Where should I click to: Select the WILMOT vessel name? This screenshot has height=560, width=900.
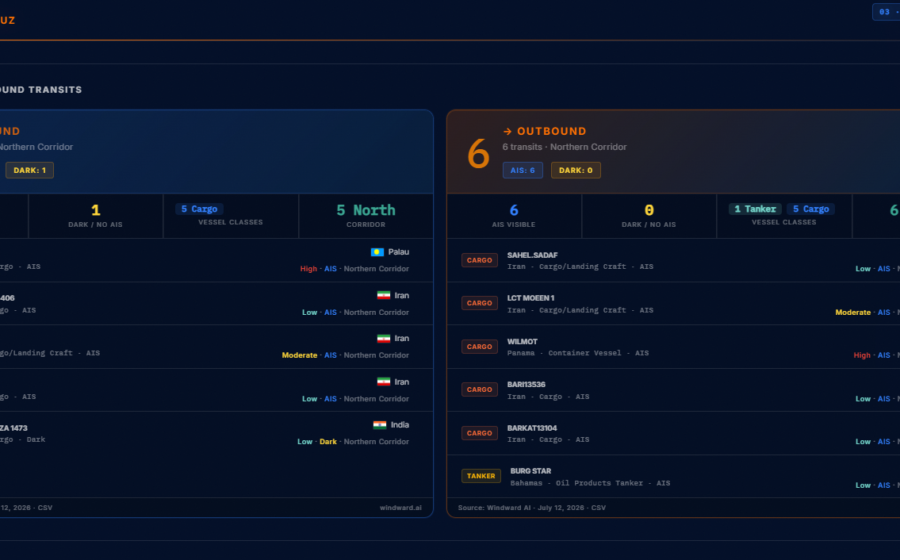tap(522, 341)
